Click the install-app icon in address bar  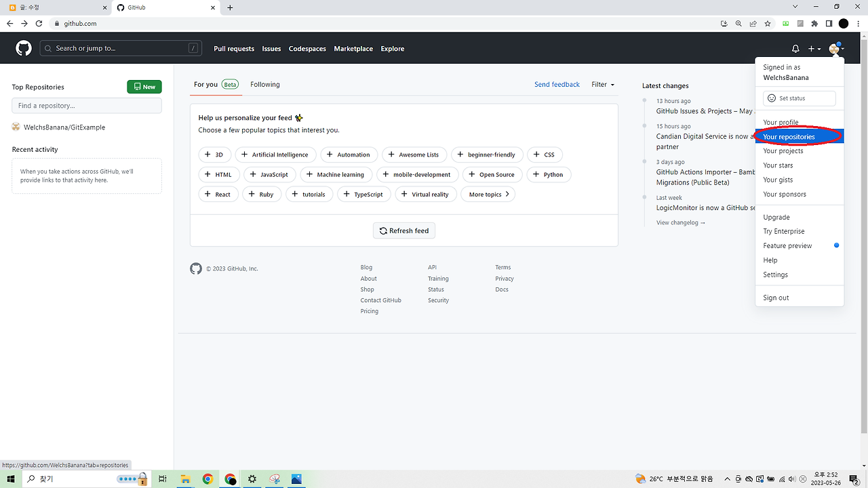(x=724, y=23)
